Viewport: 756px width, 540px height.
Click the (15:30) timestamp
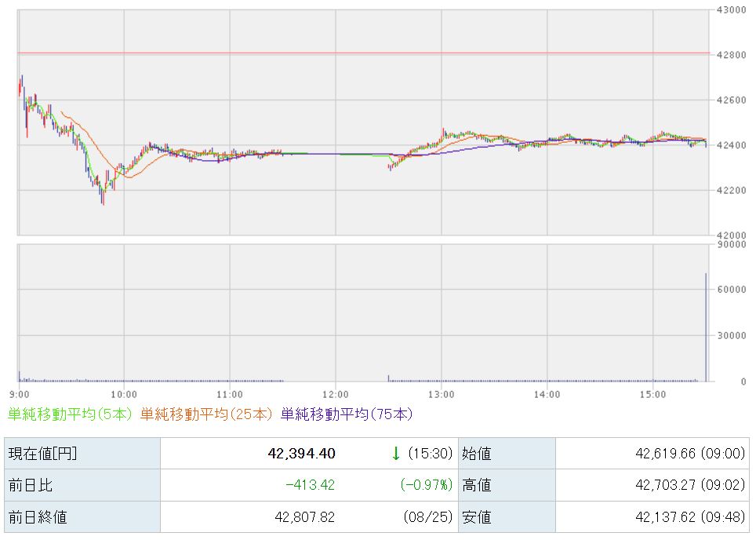[x=430, y=453]
